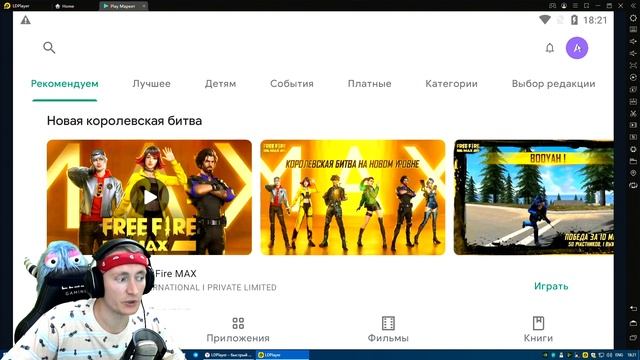Click the Wi-Fi status icon

[x=544, y=20]
